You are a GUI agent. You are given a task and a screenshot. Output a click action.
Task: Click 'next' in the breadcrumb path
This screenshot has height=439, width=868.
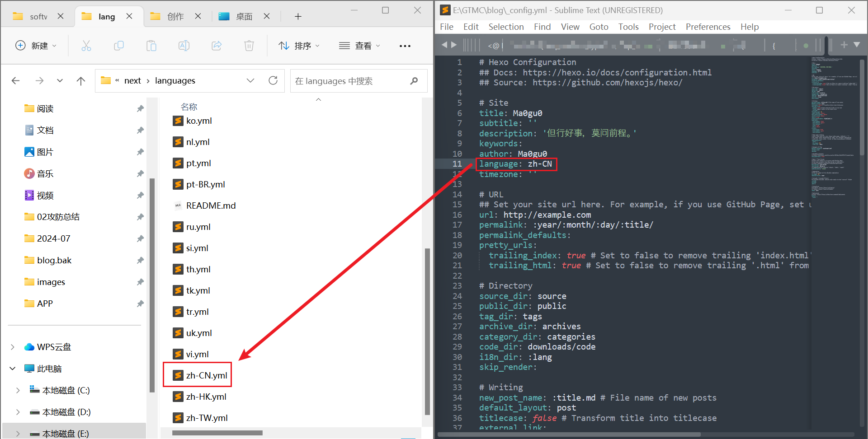tap(132, 81)
